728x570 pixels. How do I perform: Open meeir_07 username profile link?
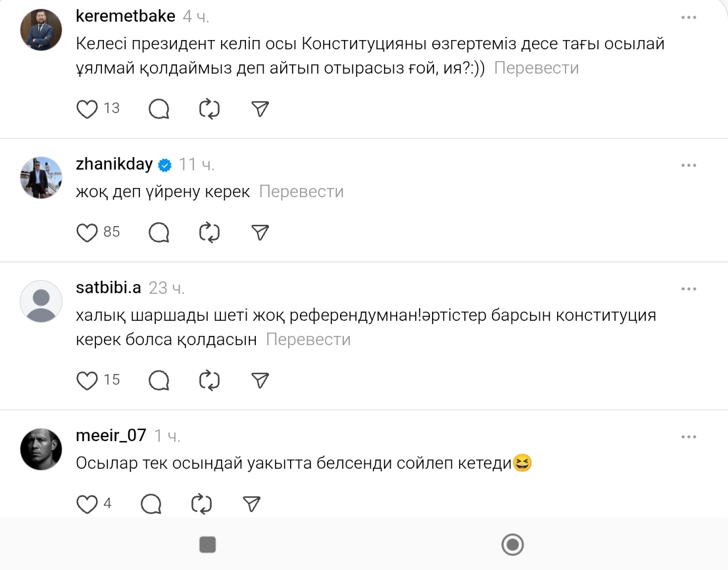(111, 435)
